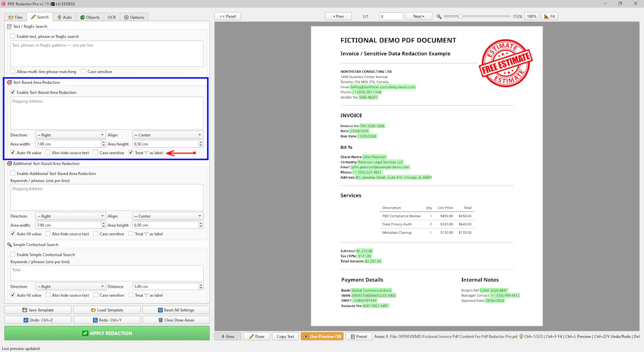Fit the page with Fit button
644x352 pixels.
549,16
